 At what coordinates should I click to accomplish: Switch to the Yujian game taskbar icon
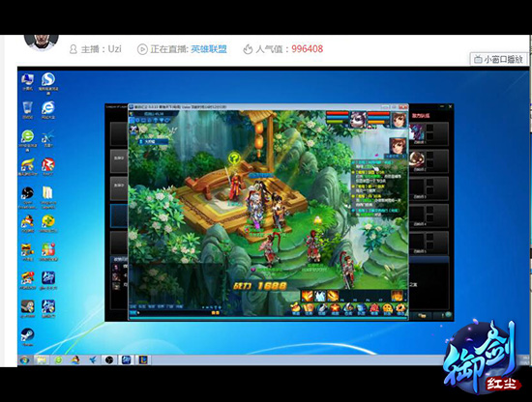coord(126,359)
